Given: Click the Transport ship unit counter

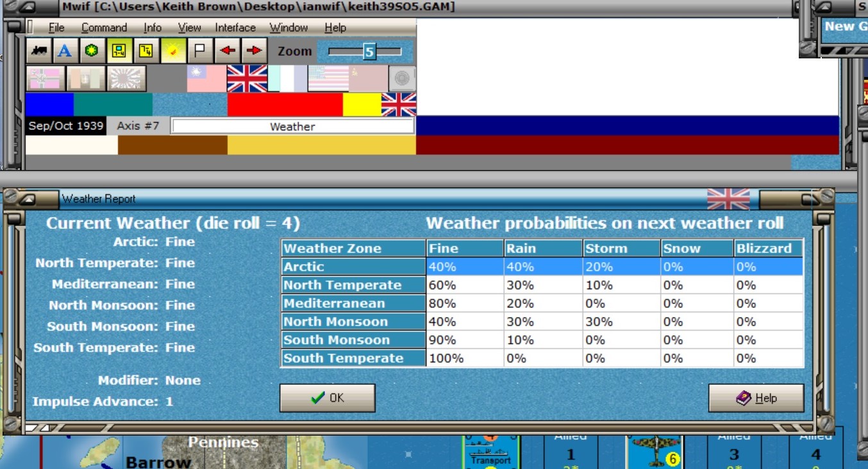Looking at the screenshot, I should 491,452.
